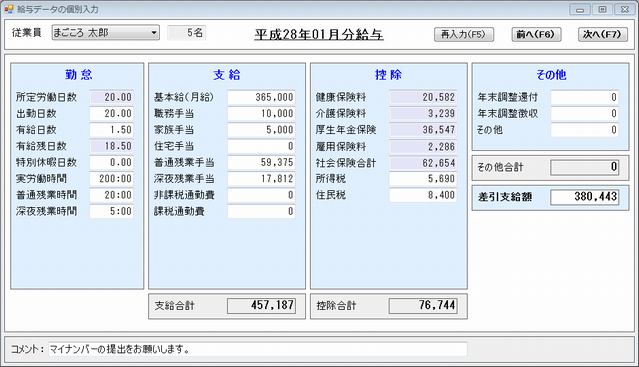Click the 年末調整還付 field
The height and width of the screenshot is (367, 639).
coord(585,97)
